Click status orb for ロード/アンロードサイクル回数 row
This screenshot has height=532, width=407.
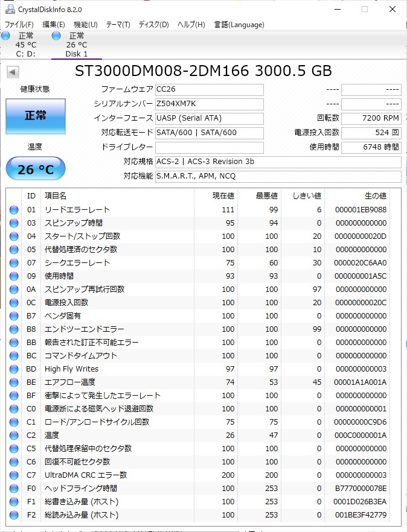pos(14,422)
